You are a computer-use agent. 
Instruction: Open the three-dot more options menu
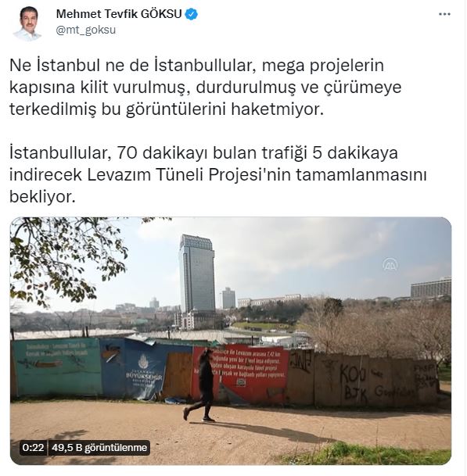coord(444,14)
